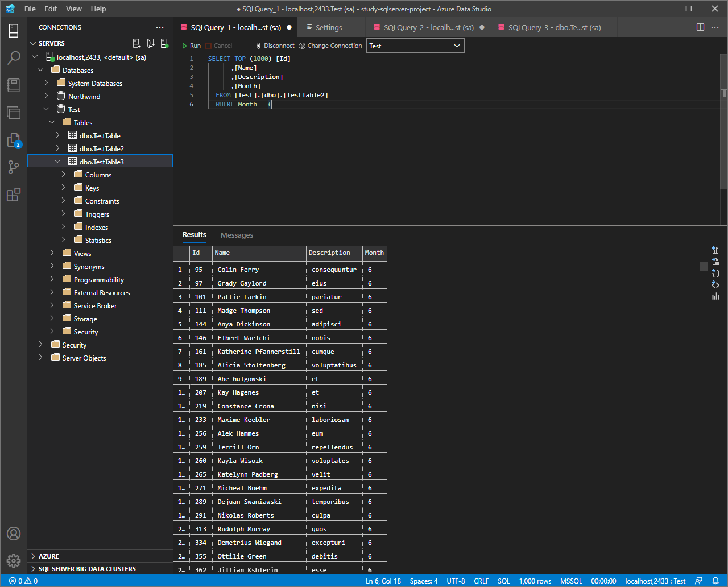Open the Search view in activity bar

pos(14,58)
